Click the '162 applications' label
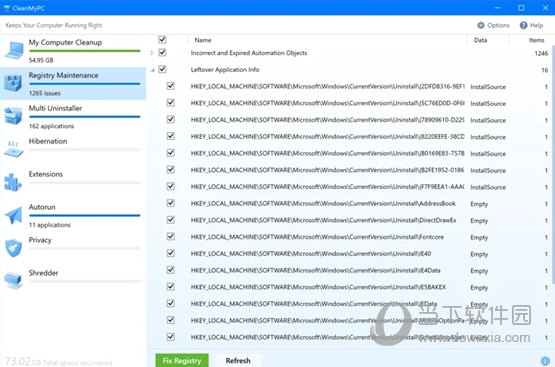Image resolution: width=555 pixels, height=367 pixels. pos(51,126)
